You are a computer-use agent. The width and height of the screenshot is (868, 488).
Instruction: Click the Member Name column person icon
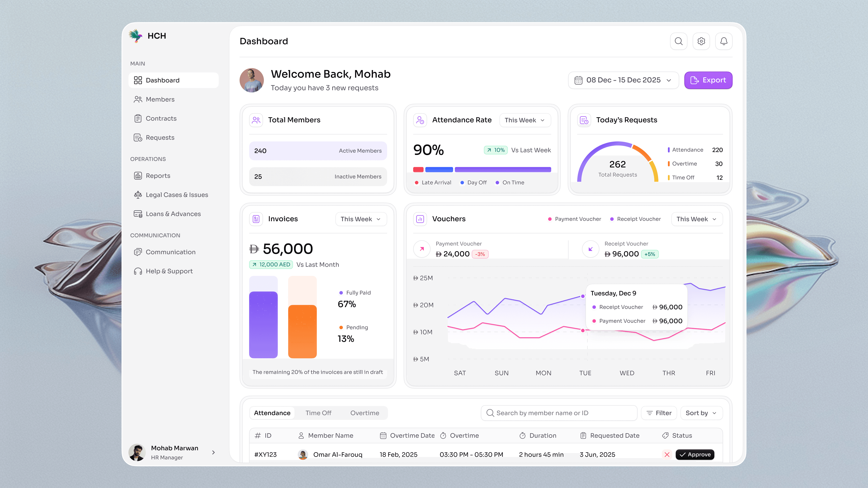pos(301,436)
